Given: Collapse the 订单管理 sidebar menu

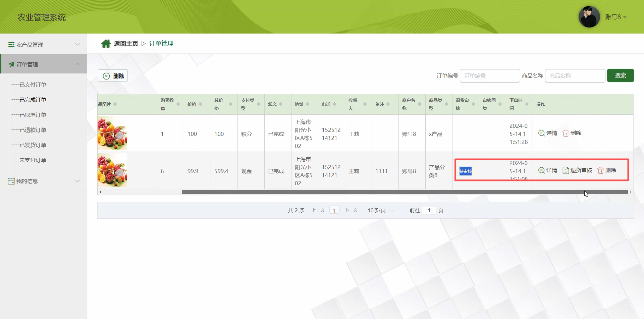Looking at the screenshot, I should coord(44,64).
